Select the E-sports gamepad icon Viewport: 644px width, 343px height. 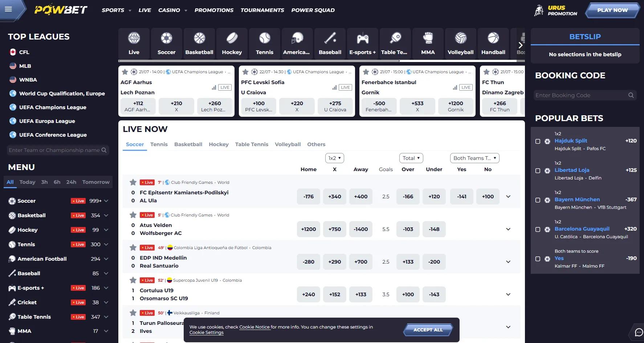tap(363, 38)
